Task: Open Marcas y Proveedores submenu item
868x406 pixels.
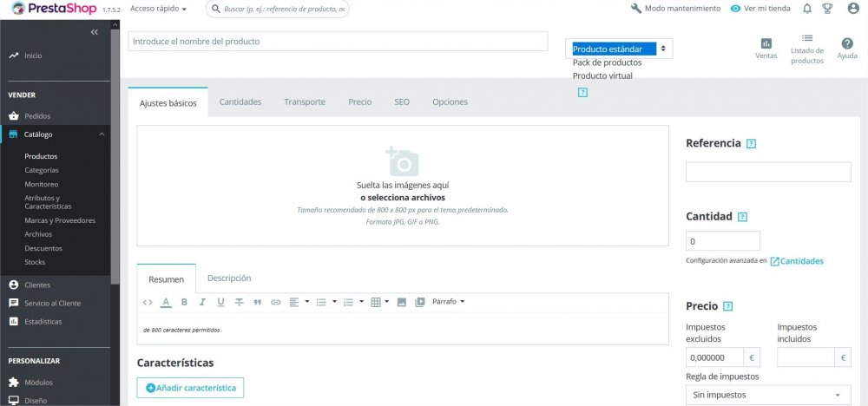Action: click(60, 220)
